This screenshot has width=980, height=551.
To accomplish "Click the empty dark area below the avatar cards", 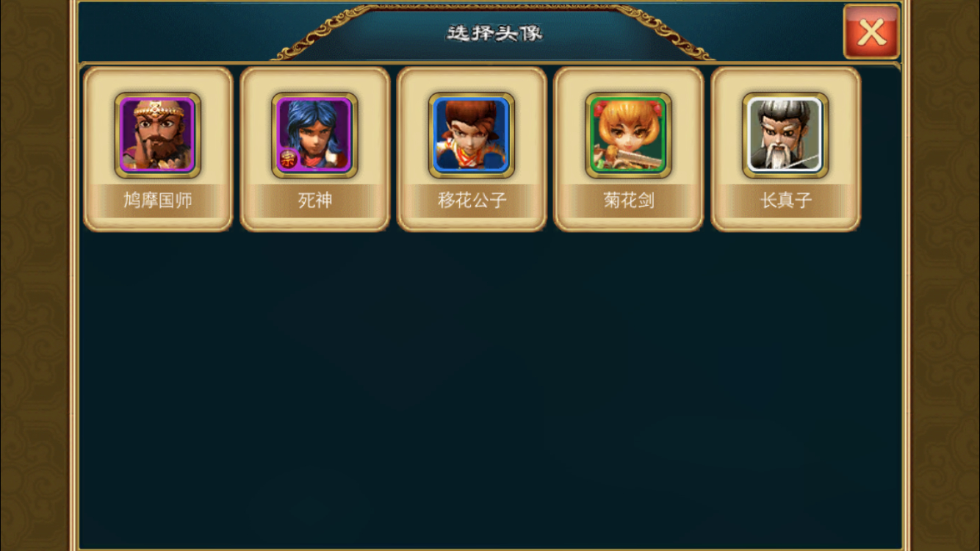I will click(490, 389).
